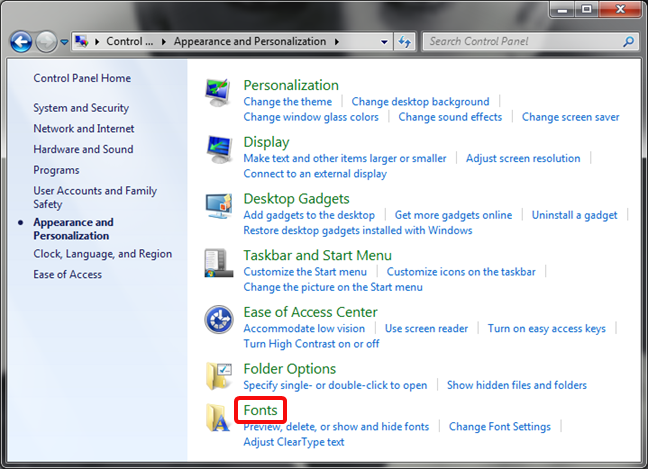The image size is (648, 469).
Task: Click Adjust screen resolution
Action: pos(523,158)
